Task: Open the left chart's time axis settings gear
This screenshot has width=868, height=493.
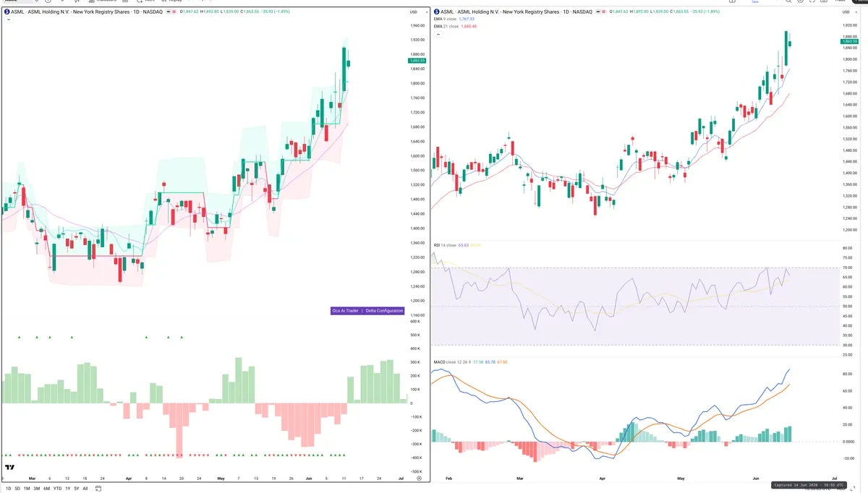Action: (x=419, y=479)
